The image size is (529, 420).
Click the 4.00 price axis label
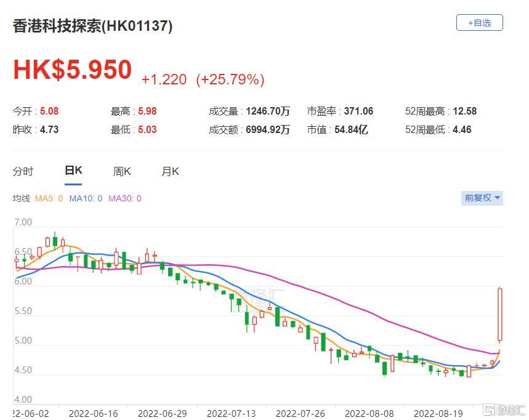[x=23, y=400]
